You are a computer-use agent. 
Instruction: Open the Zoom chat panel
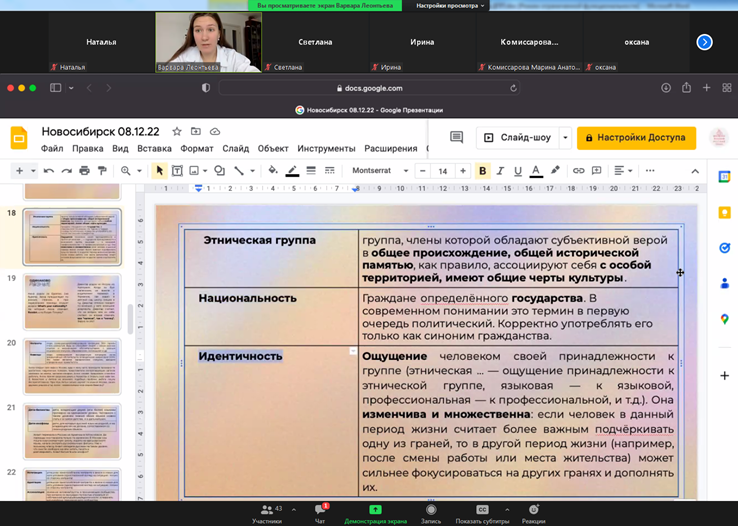point(320,512)
